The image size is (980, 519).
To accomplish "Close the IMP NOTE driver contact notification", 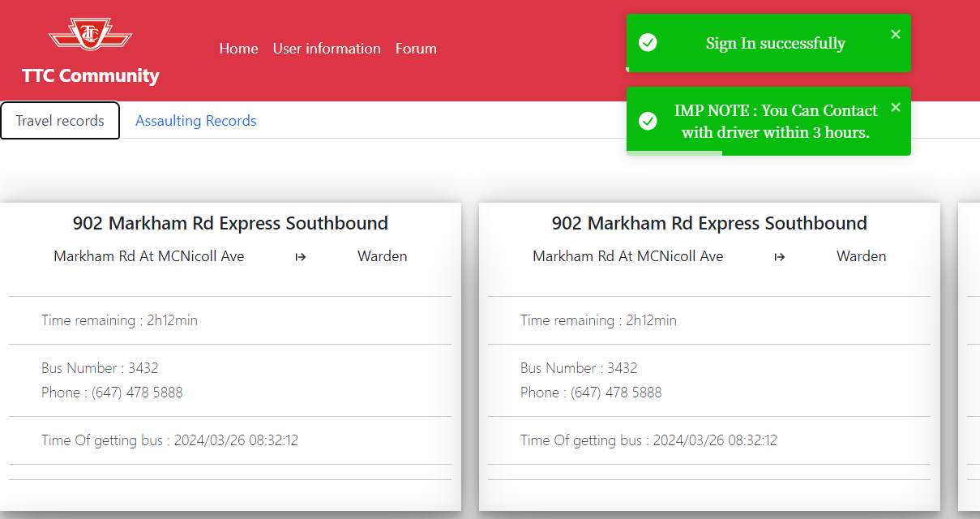I will pyautogui.click(x=895, y=108).
